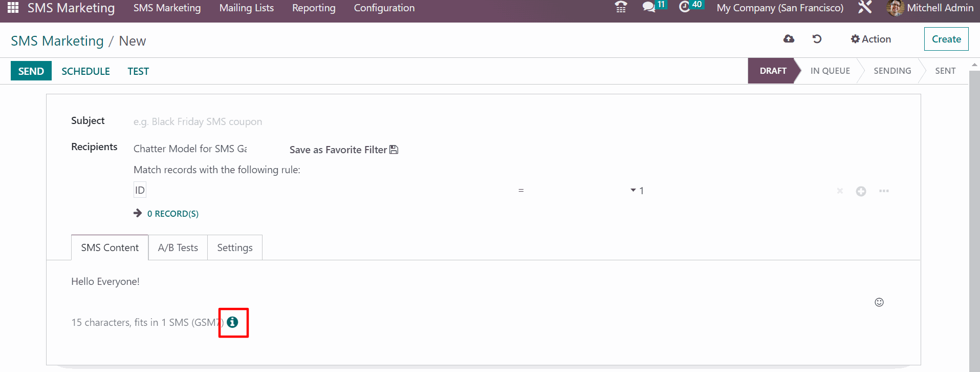Click into Hello Everyone! message body
The height and width of the screenshot is (372, 980).
(105, 281)
